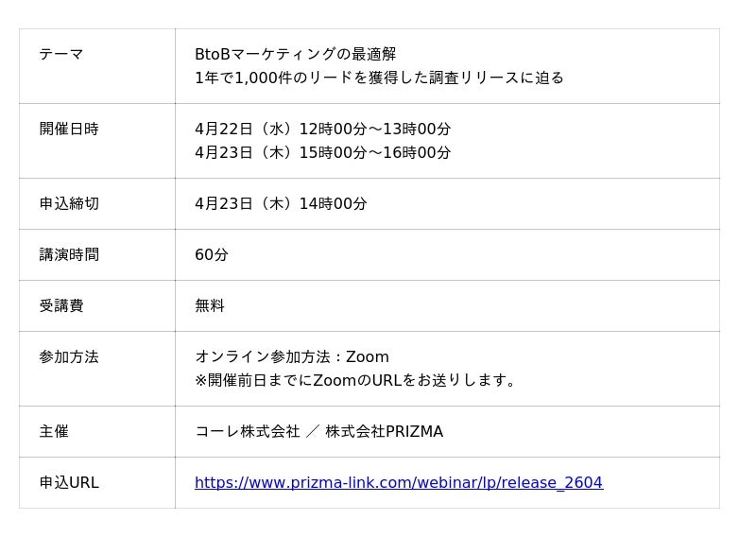Screen dimensions: 756x537
Task: Click the 講演時間 row label
Action: click(x=69, y=255)
